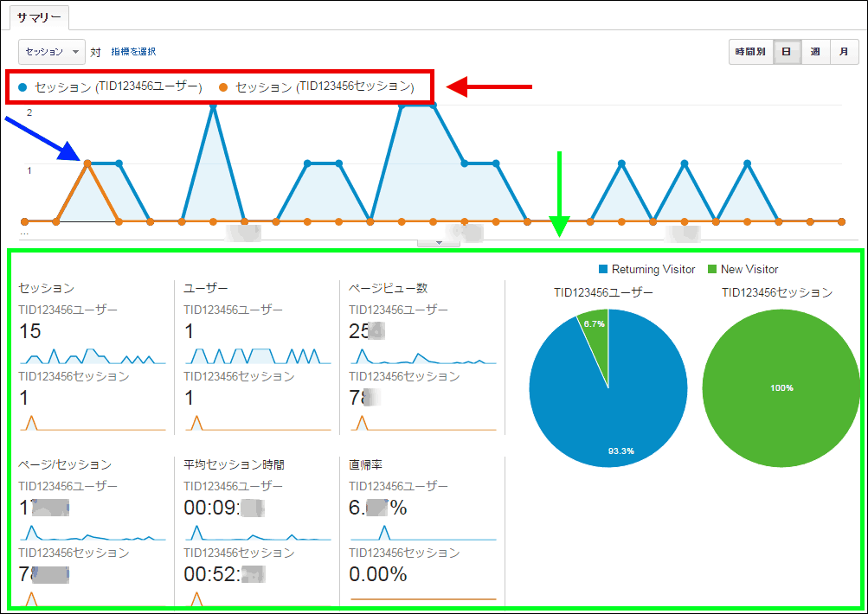Click New Visitor legend label

(x=749, y=270)
